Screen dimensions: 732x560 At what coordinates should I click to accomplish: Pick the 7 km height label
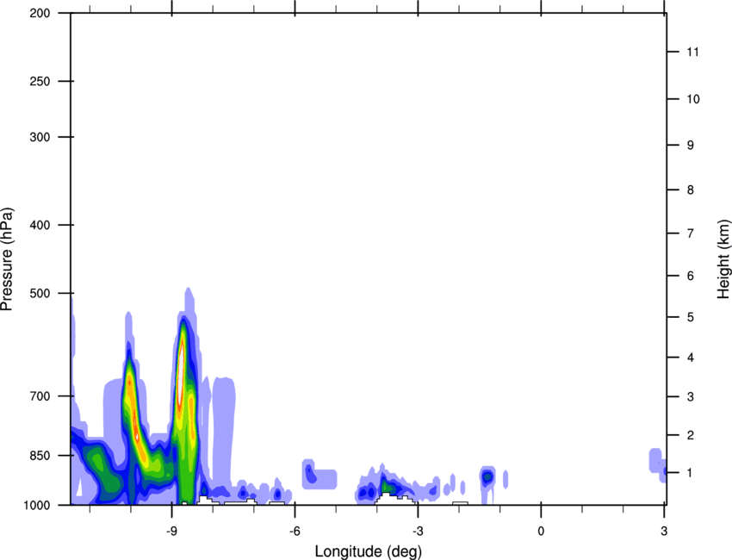pyautogui.click(x=690, y=233)
